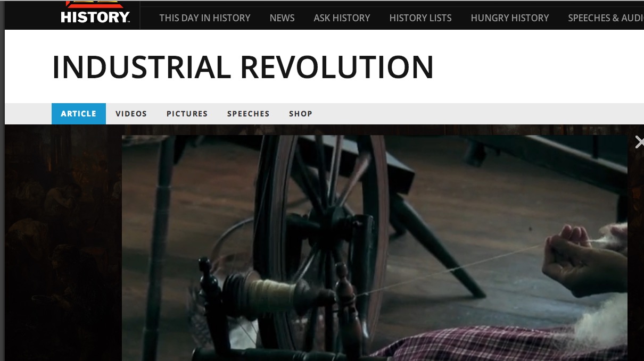Click the Industrial Revolution page heading
The height and width of the screenshot is (361, 644).
pyautogui.click(x=243, y=67)
